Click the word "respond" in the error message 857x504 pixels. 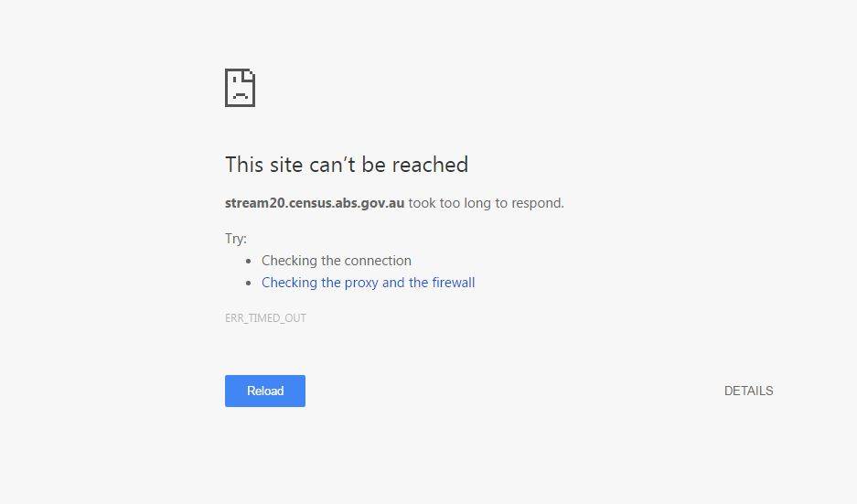tap(540, 203)
